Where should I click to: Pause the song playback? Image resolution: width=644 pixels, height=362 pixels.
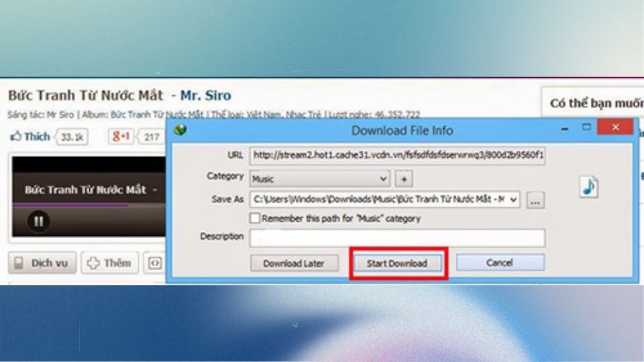pyautogui.click(x=39, y=221)
